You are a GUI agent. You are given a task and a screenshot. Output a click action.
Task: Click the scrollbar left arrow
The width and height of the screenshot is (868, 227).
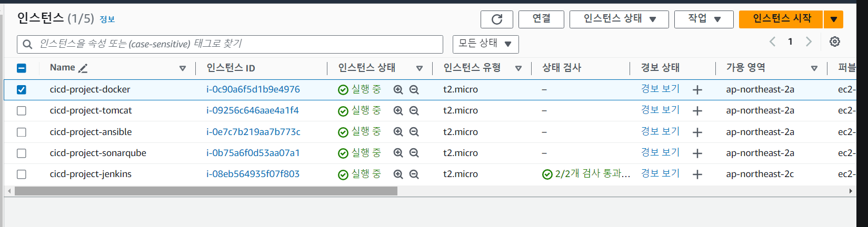click(x=9, y=191)
